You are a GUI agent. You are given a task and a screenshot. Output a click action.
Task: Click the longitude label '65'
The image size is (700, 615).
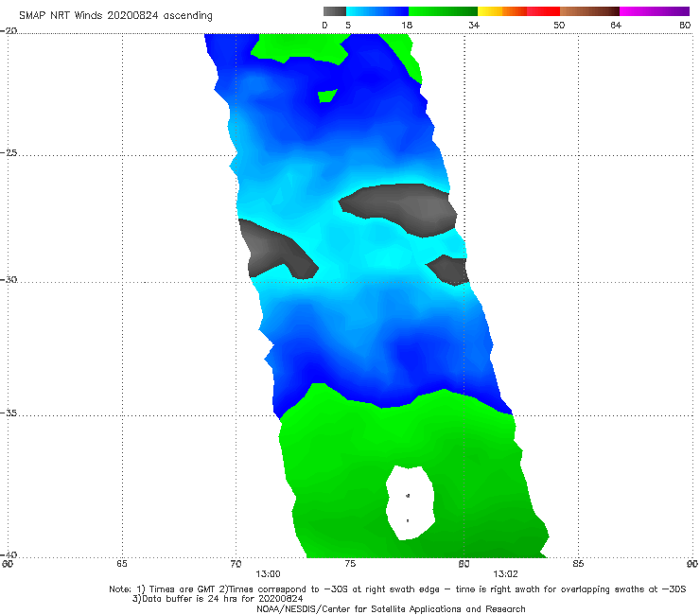point(122,564)
